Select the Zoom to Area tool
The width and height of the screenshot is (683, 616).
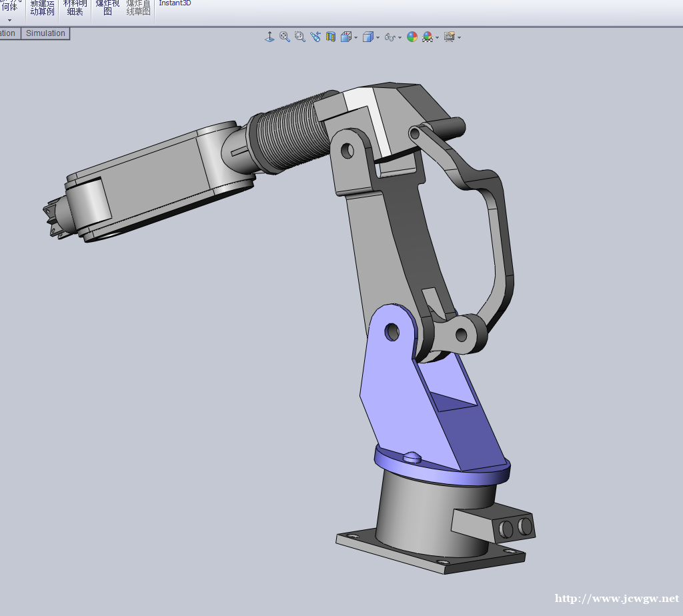(300, 37)
